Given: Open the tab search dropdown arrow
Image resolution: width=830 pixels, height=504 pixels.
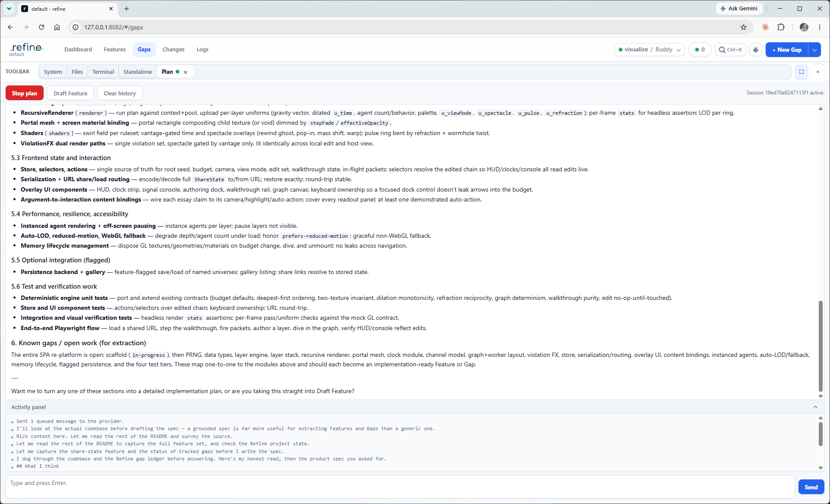Looking at the screenshot, I should click(9, 9).
